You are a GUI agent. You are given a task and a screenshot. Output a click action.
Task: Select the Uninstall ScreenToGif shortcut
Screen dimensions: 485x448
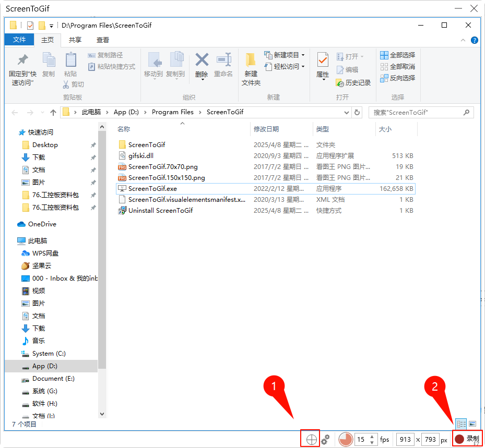point(265,210)
